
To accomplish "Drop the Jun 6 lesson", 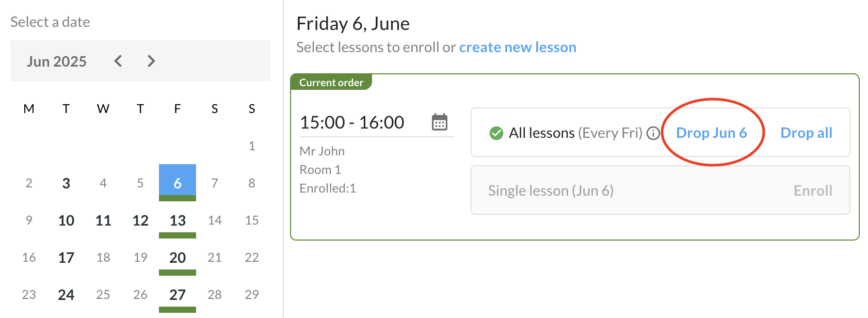I will (712, 133).
